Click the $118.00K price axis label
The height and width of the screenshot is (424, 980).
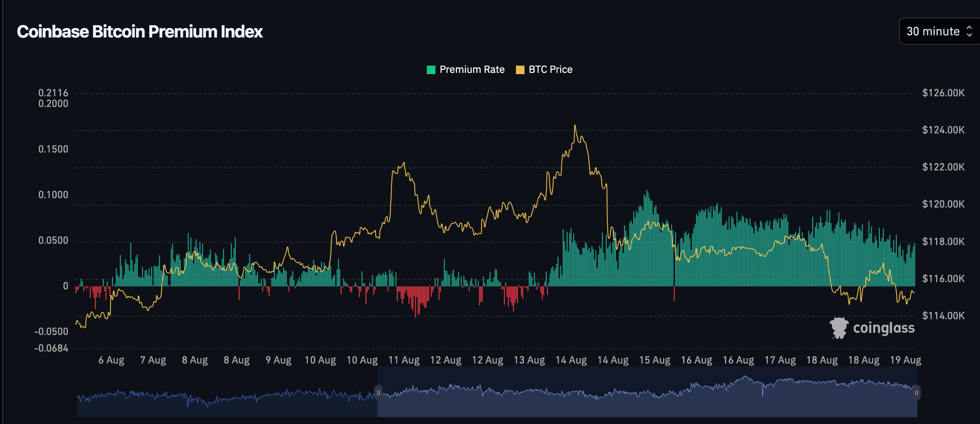[943, 242]
